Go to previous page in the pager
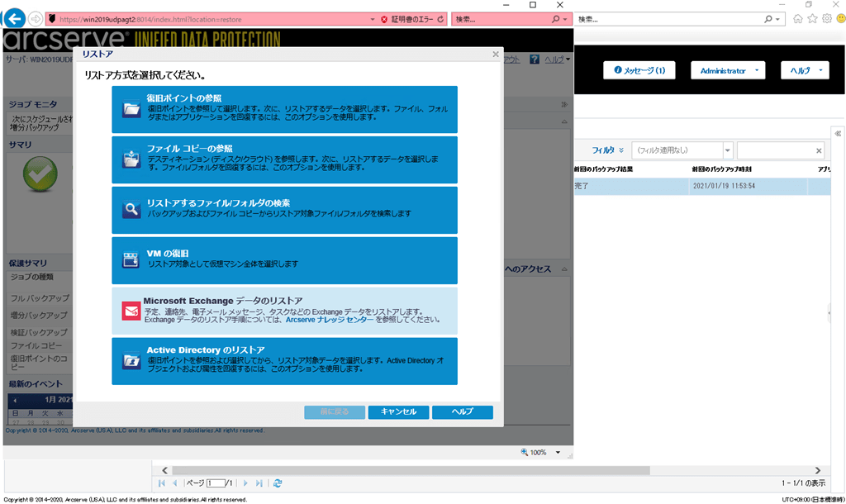The width and height of the screenshot is (846, 504). (x=174, y=483)
